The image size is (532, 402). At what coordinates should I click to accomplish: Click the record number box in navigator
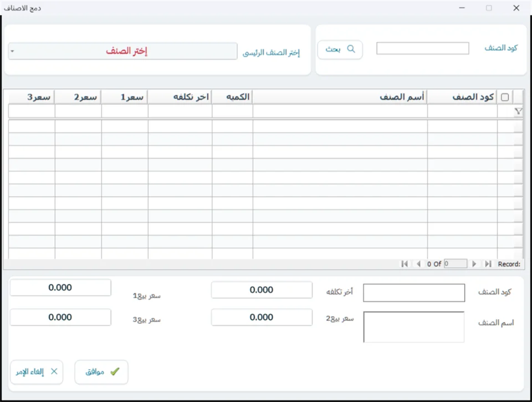tap(456, 264)
